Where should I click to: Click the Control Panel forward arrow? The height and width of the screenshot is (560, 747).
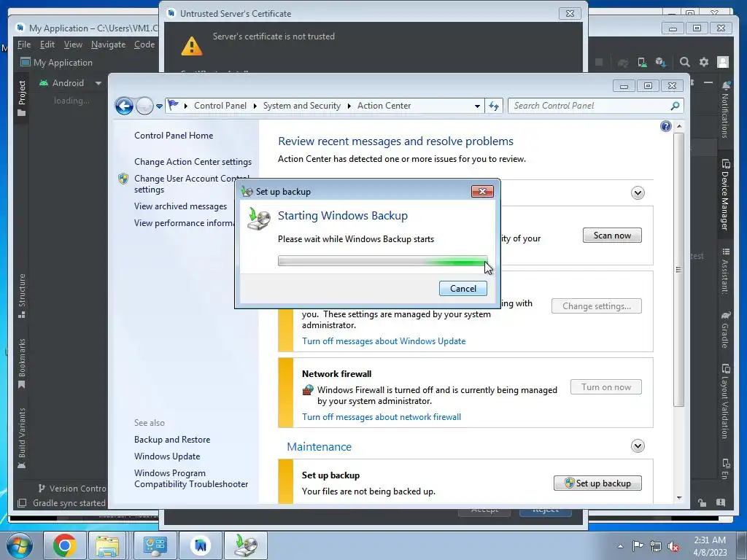tap(144, 106)
